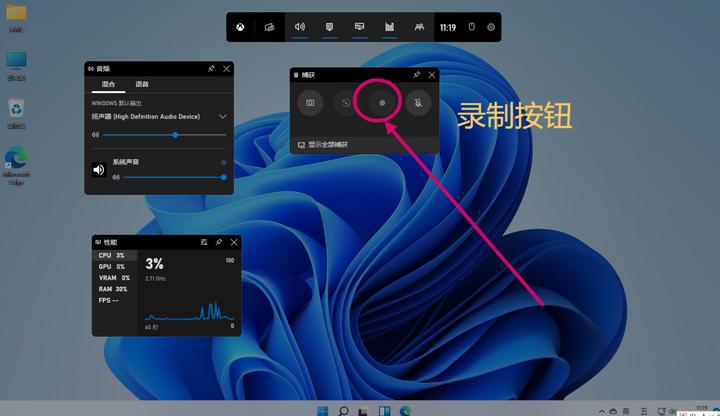This screenshot has width=720, height=416.
Task: Toggle the Audio widget speaker icon in top bar
Action: (x=300, y=27)
